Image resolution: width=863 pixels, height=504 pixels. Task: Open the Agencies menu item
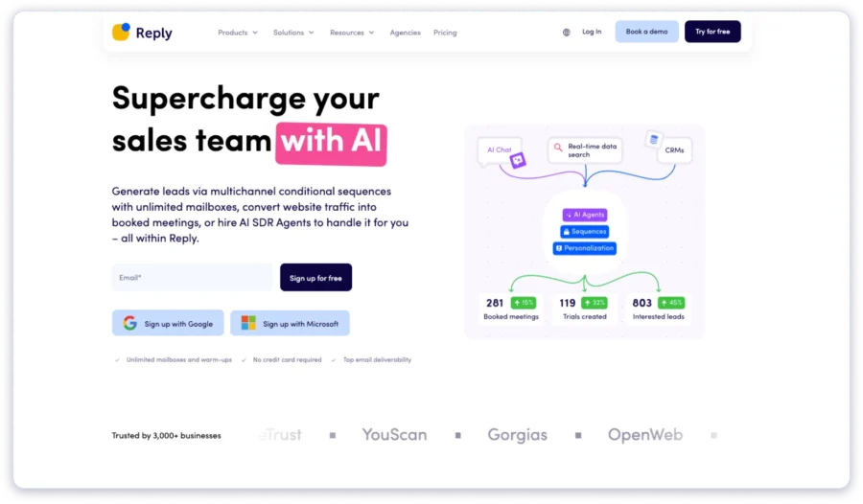405,33
